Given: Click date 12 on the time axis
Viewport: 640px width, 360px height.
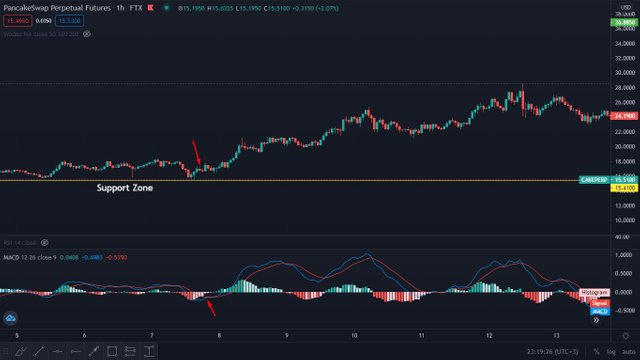Looking at the screenshot, I should tap(489, 336).
